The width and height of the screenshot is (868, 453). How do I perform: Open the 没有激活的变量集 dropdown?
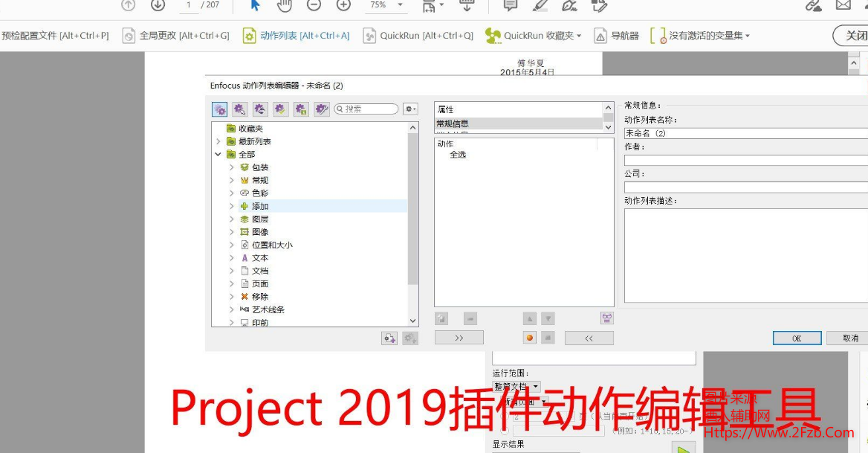point(700,36)
